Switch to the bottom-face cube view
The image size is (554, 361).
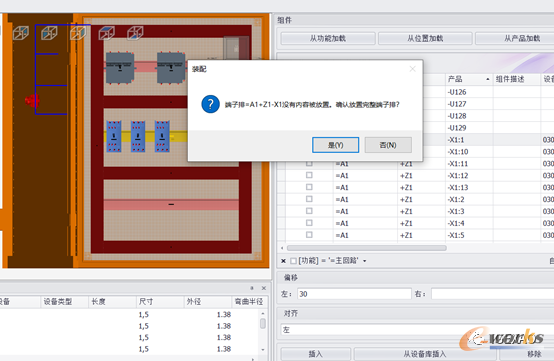tap(135, 33)
